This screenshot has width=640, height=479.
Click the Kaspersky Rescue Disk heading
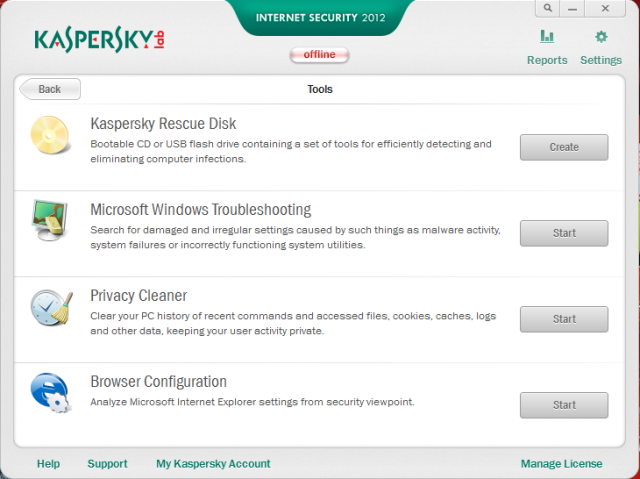point(163,124)
